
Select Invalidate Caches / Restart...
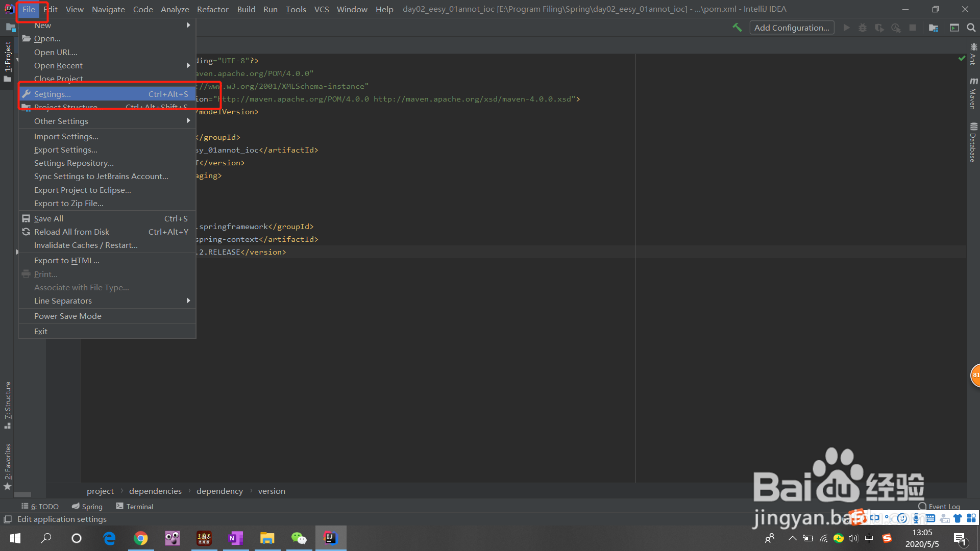107,245
